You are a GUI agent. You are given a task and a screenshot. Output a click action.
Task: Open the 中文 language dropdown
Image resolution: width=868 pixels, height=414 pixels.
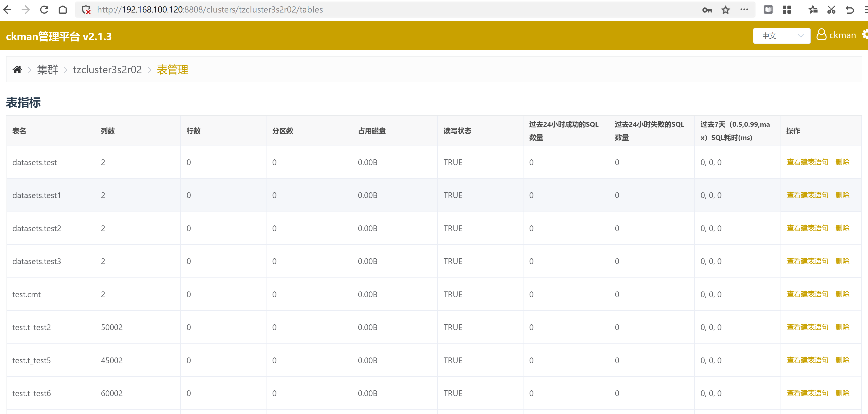point(781,36)
